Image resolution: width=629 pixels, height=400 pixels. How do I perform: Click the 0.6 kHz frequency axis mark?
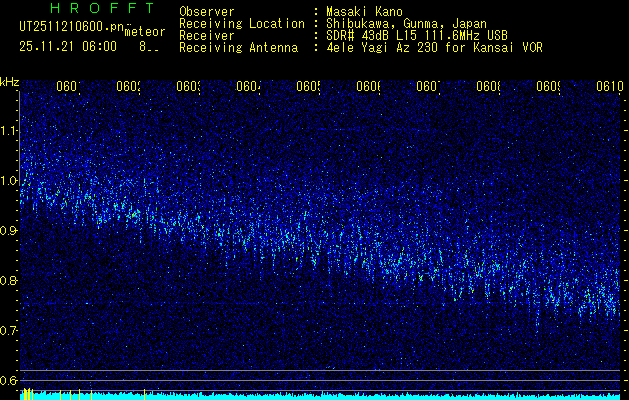tap(10, 381)
